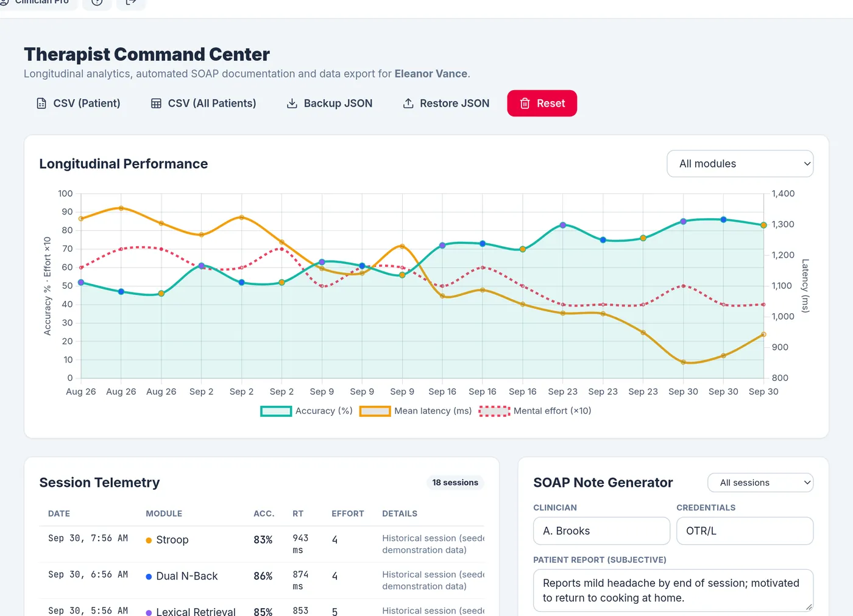This screenshot has width=853, height=616.
Task: Click the RT column header
Action: 298,514
